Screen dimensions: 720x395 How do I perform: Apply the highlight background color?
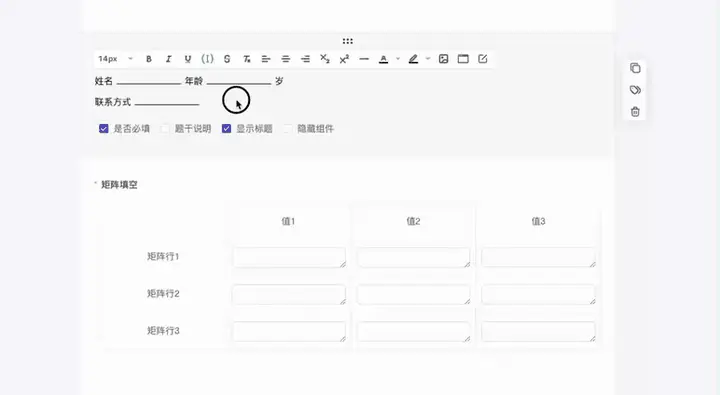pos(413,59)
